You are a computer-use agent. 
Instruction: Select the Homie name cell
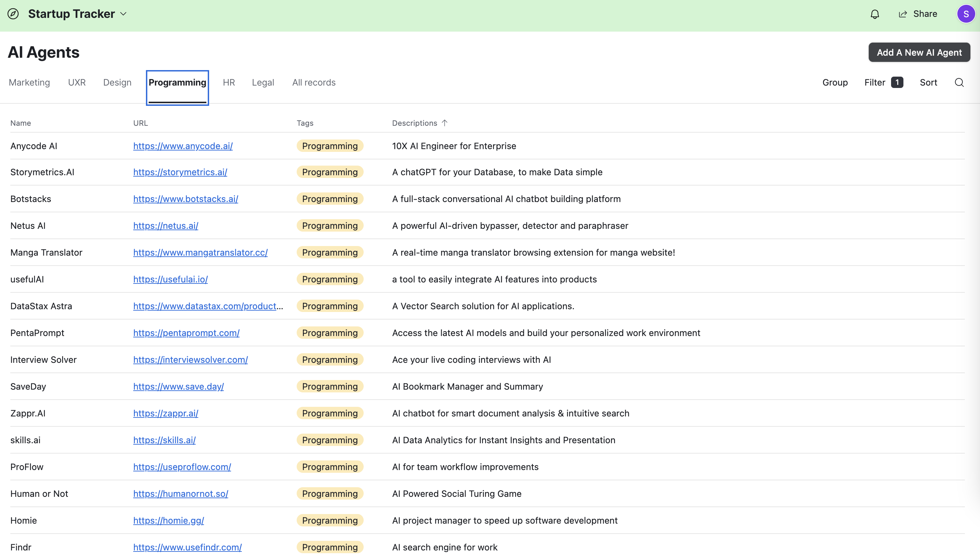click(x=23, y=521)
